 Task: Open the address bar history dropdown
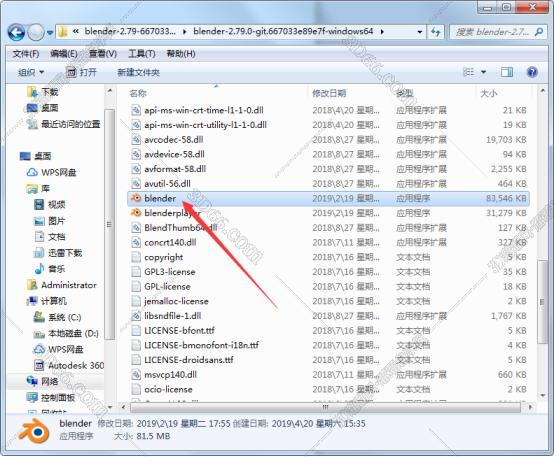419,32
